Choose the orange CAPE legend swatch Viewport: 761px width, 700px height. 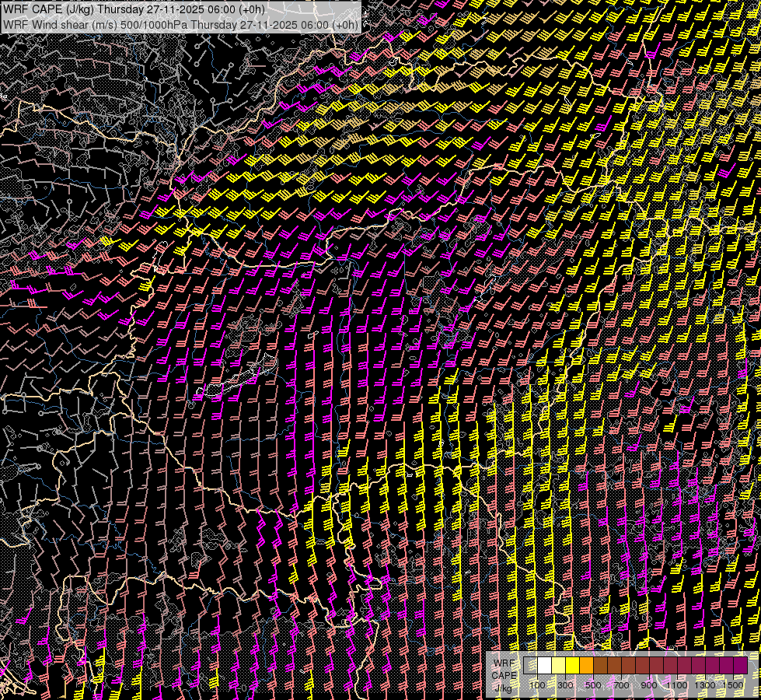coord(587,666)
